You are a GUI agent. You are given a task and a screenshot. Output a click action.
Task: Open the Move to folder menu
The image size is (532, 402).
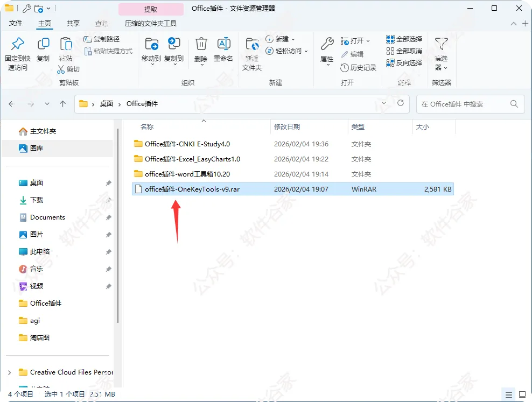click(x=151, y=52)
